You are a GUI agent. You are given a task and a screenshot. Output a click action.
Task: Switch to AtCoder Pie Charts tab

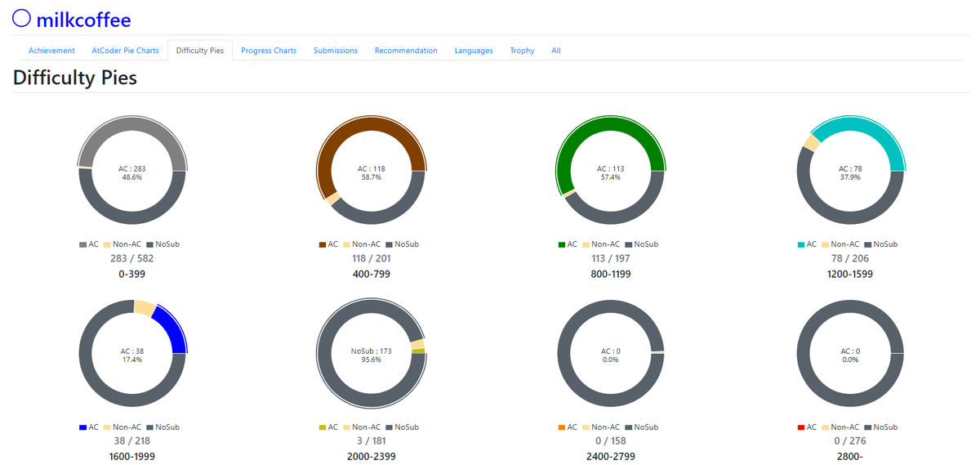[x=126, y=51]
